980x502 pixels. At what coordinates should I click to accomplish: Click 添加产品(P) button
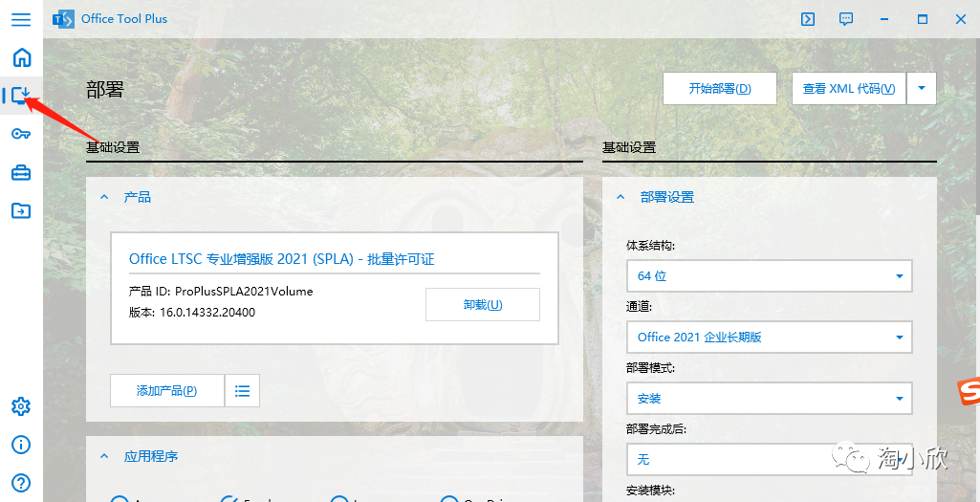click(167, 391)
